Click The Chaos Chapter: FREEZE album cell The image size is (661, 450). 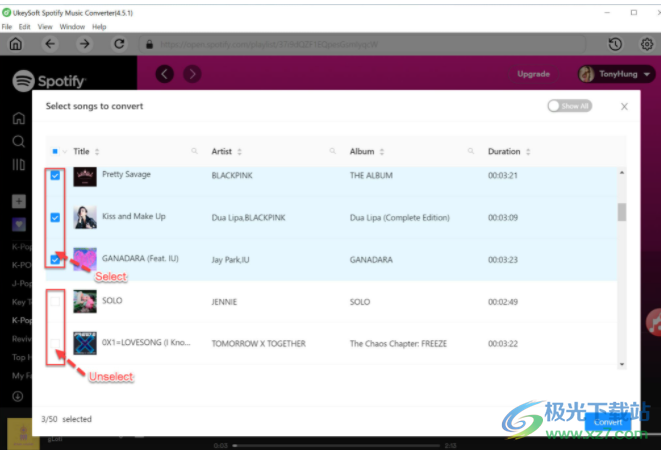[x=398, y=344]
